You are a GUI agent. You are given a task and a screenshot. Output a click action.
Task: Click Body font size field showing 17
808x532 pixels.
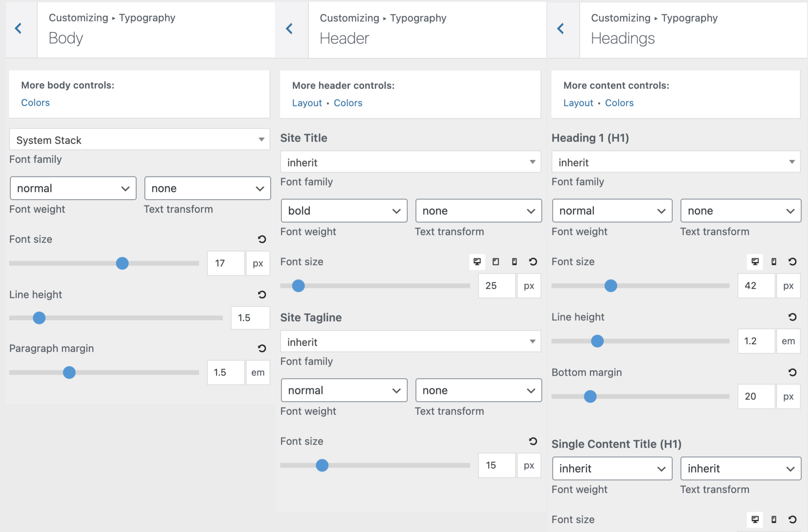[226, 263]
